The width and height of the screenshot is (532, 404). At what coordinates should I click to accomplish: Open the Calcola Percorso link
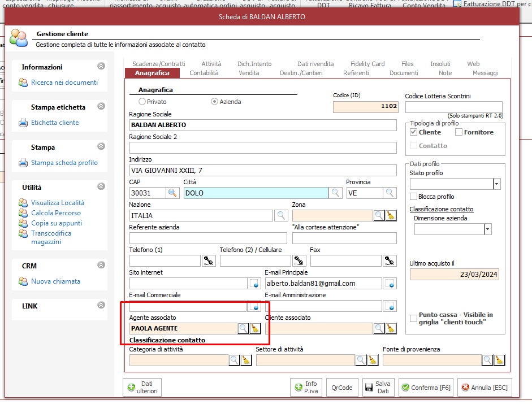[55, 213]
